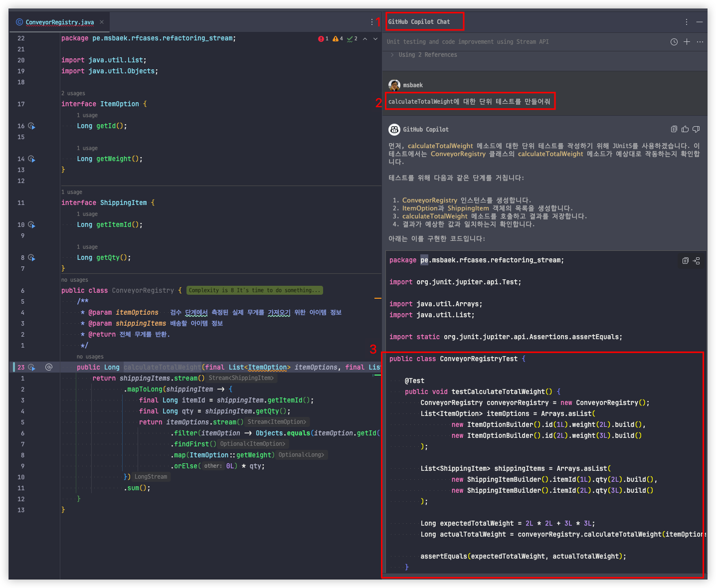
Task: Click assertEquals line in chat code
Action: coord(523,557)
